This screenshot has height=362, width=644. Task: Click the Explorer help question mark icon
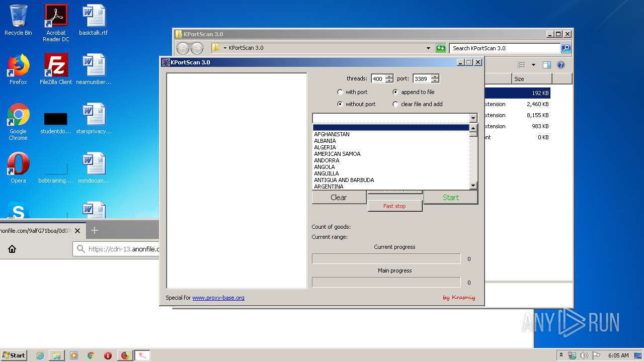coord(561,65)
